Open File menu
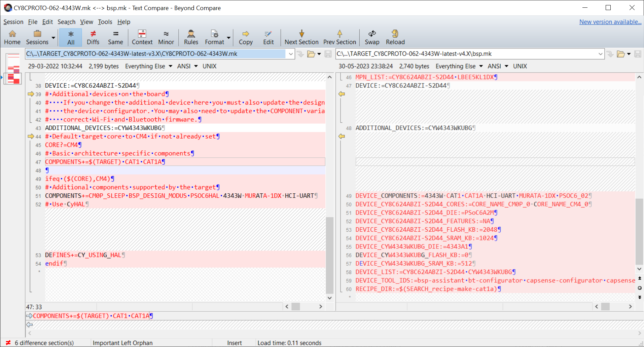Viewport: 644px width, 347px height. coord(33,22)
